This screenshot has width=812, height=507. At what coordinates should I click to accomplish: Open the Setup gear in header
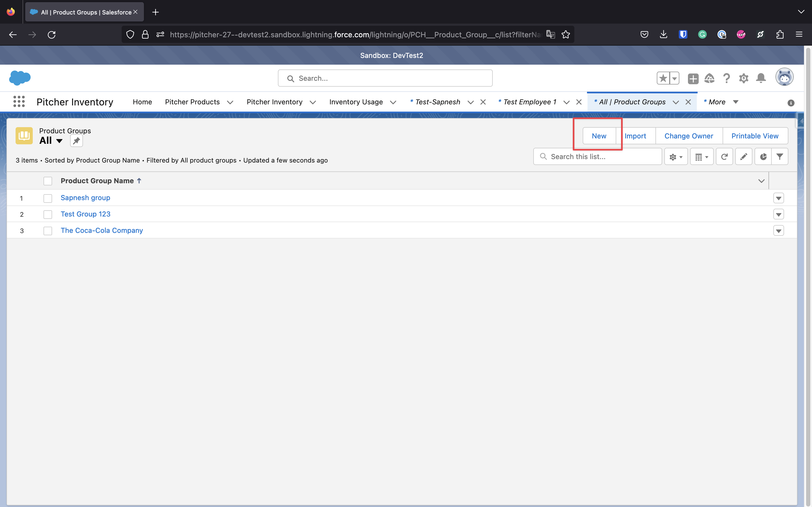[744, 78]
